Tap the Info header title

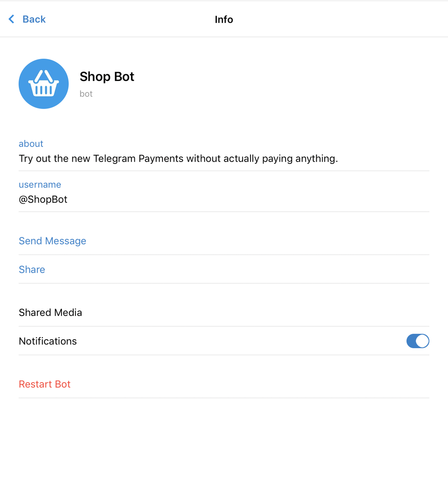[224, 19]
